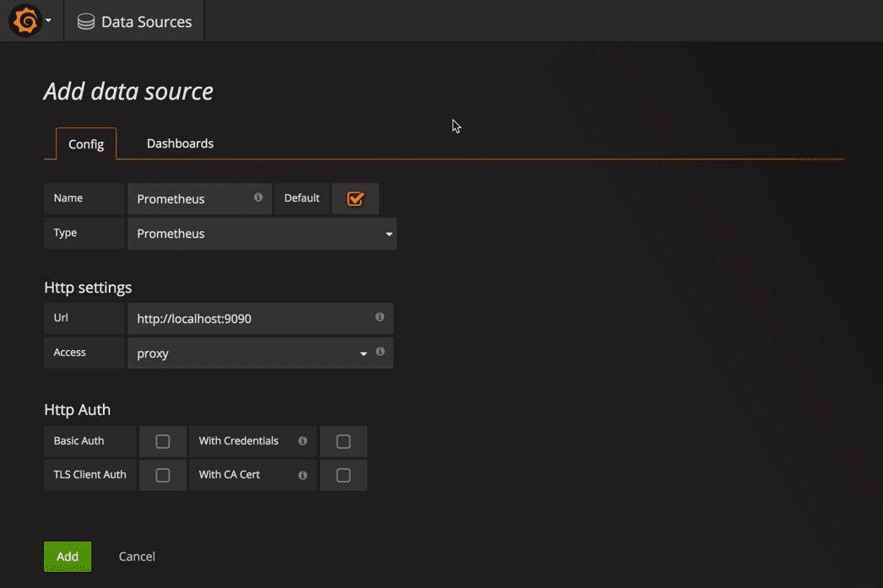
Task: Click the Cancel link
Action: pos(137,556)
